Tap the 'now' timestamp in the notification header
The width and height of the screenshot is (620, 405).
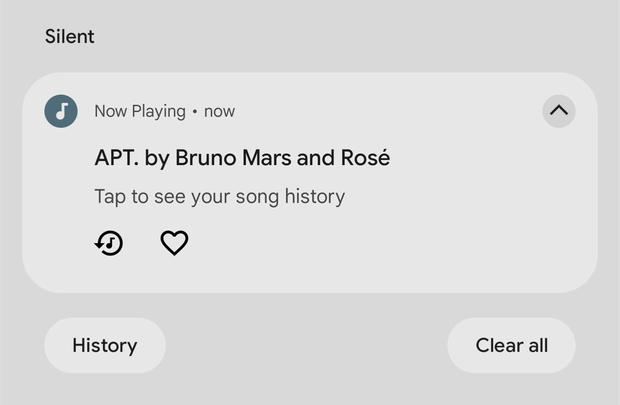[219, 112]
